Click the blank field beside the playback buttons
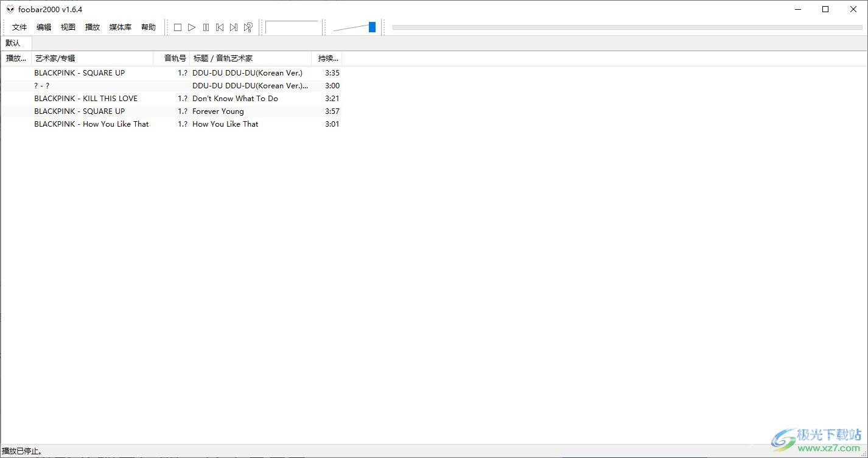 (x=292, y=27)
